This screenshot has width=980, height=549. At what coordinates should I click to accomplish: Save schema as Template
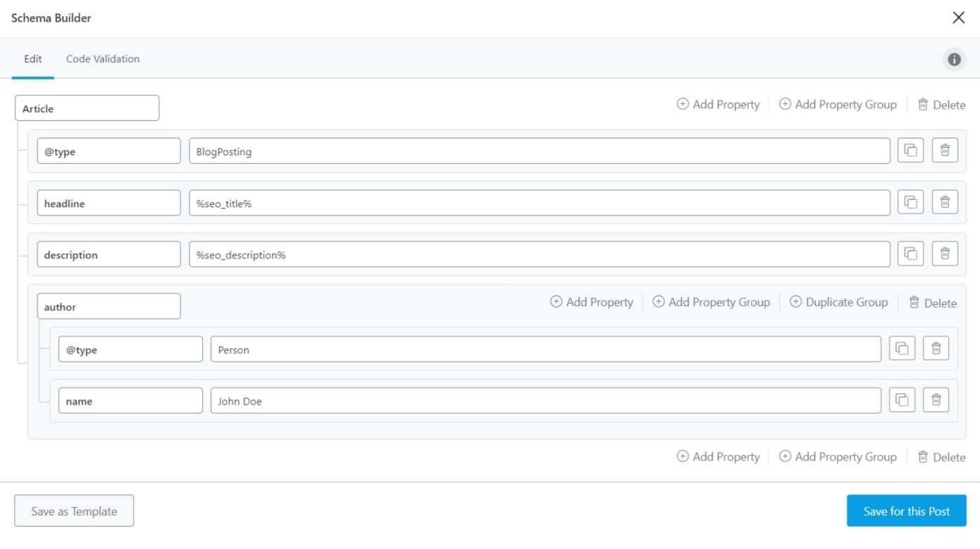74,511
